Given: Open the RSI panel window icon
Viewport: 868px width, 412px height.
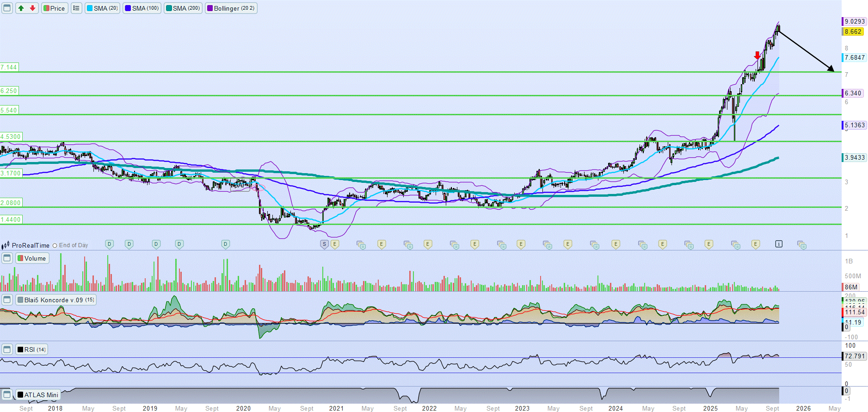Looking at the screenshot, I should 7,350.
